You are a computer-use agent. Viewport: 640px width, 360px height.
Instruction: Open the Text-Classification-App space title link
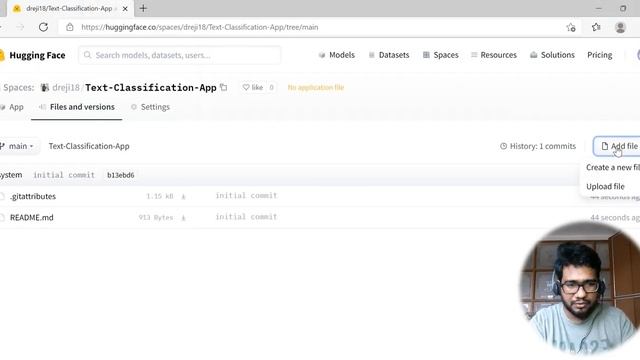click(x=151, y=88)
